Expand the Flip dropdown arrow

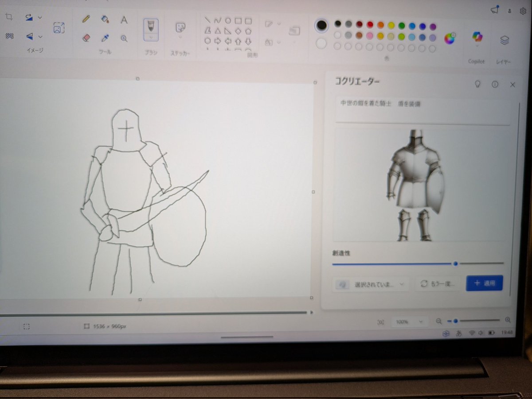point(40,37)
